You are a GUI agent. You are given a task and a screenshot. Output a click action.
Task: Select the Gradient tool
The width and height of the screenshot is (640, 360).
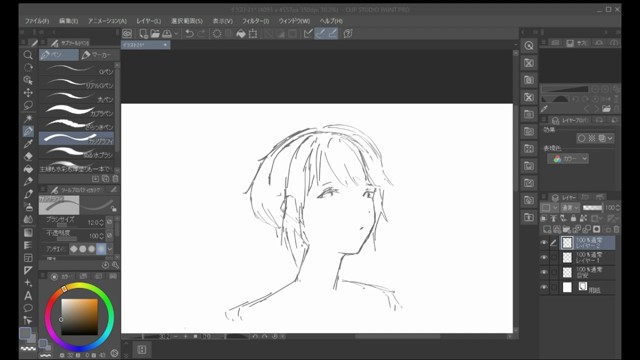point(28,233)
